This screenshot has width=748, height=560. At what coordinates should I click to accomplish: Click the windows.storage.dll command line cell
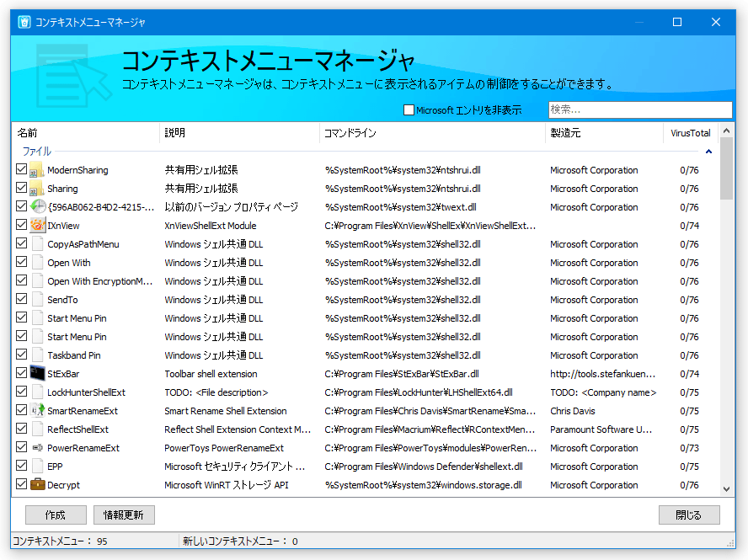[x=424, y=486]
